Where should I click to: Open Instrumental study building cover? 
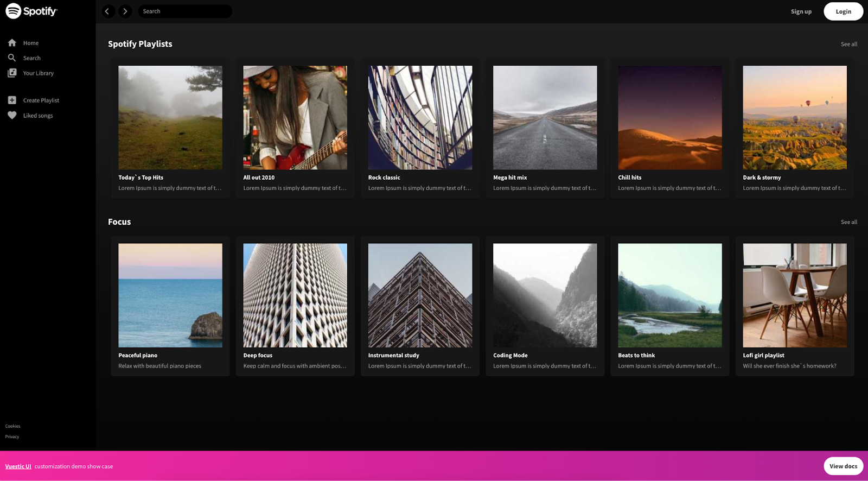click(x=420, y=295)
